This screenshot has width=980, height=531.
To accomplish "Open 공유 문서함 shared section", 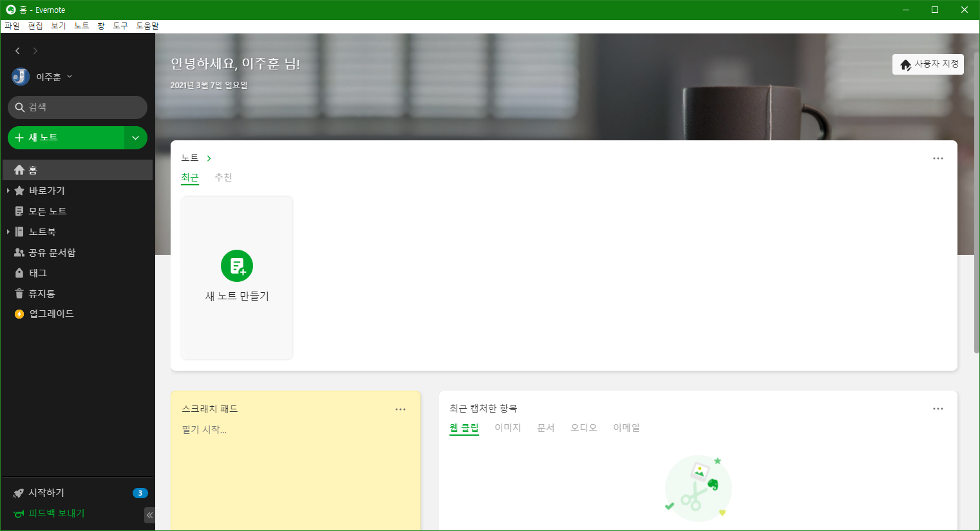I will click(77, 252).
